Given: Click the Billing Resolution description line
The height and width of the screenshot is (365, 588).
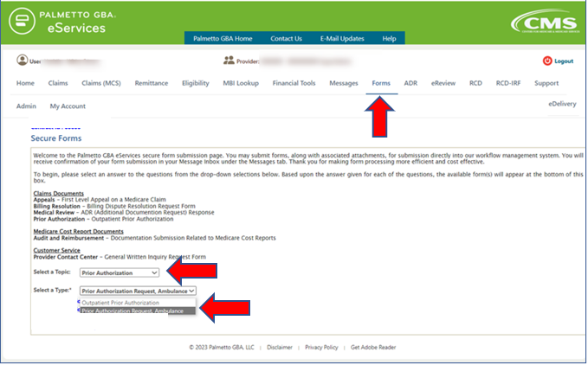Looking at the screenshot, I should pyautogui.click(x=114, y=206).
